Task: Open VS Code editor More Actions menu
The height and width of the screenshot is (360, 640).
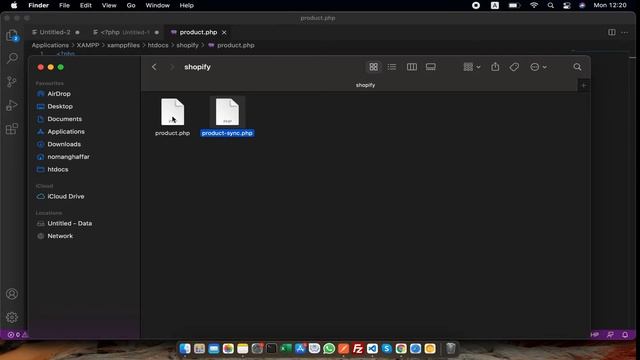Action: [x=625, y=32]
